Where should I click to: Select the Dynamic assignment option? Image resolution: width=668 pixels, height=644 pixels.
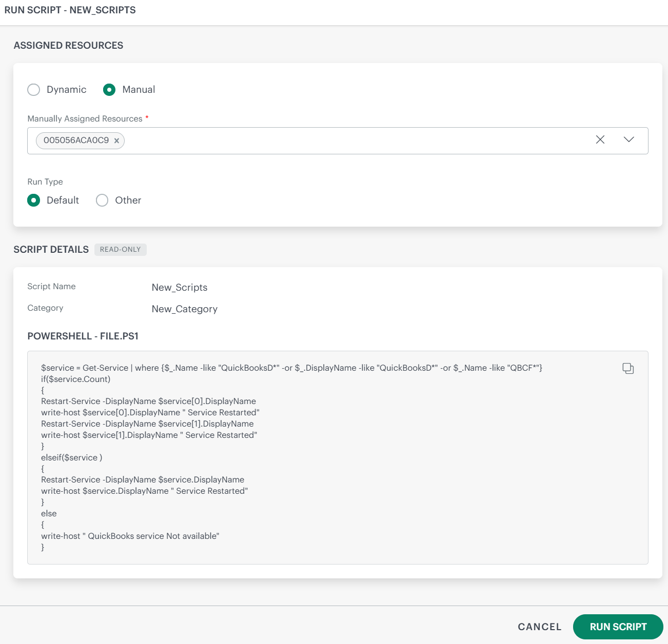(x=33, y=89)
